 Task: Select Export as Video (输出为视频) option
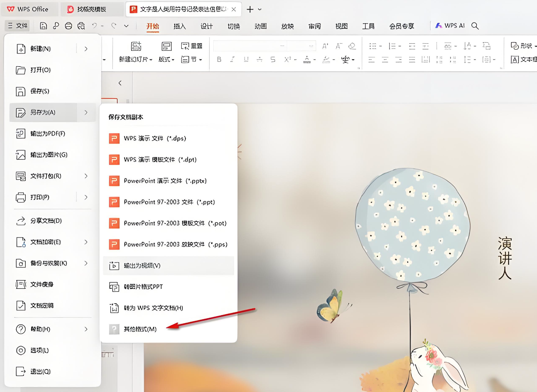tap(142, 266)
